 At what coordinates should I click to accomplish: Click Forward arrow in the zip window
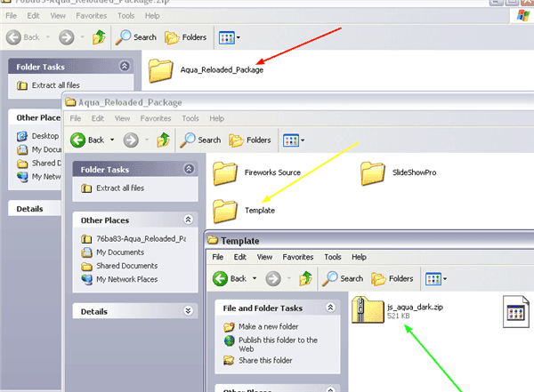click(67, 37)
